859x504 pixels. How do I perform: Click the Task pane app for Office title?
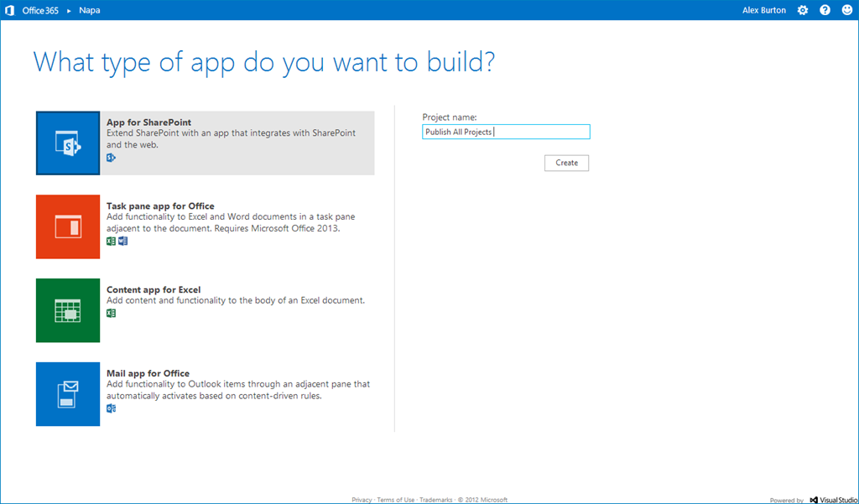tap(160, 206)
